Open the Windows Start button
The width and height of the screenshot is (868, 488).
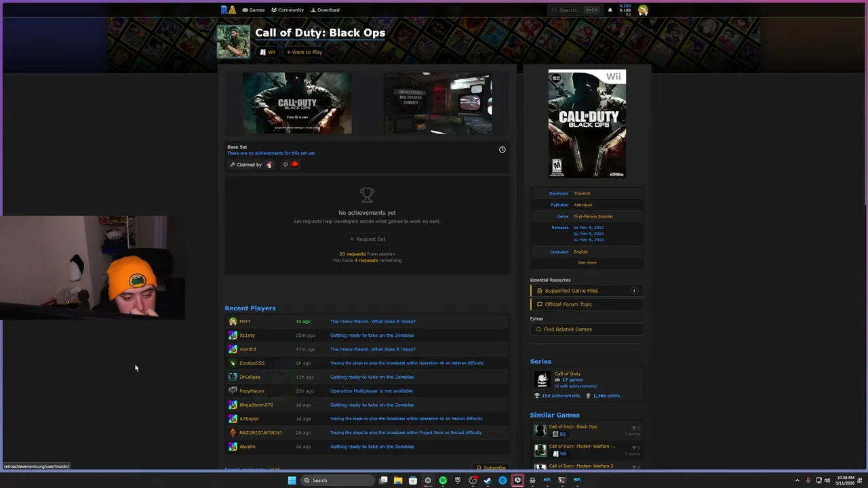[x=292, y=481]
